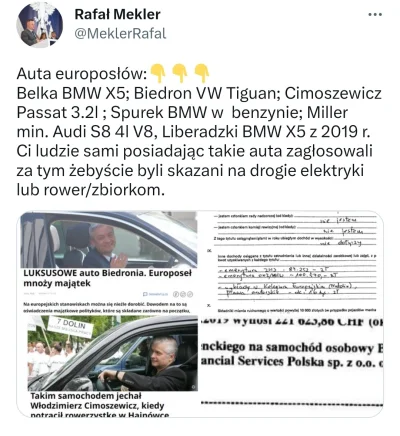Click the second pointing-down emoji
Viewport: 400px width, 436px height.
tap(180, 74)
